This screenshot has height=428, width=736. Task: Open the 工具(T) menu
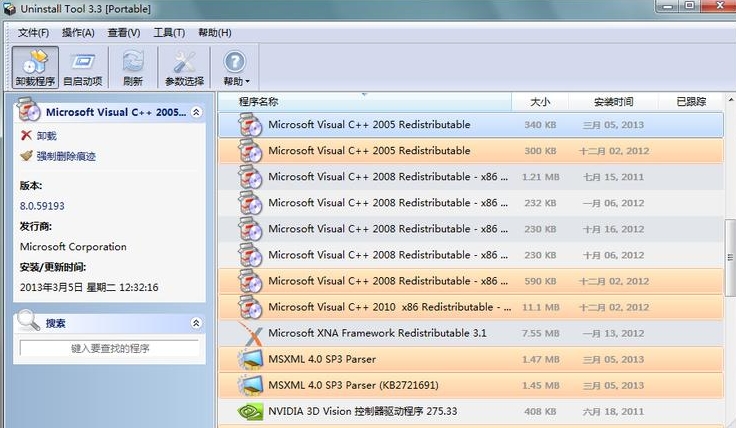click(169, 33)
